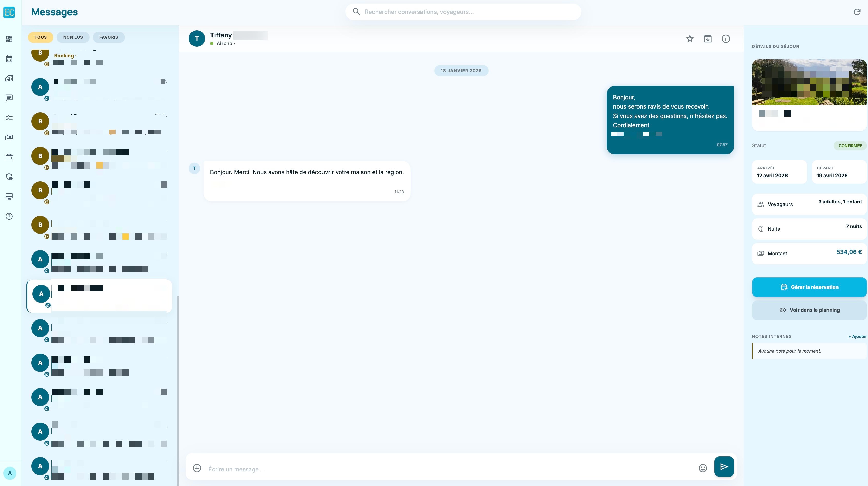Switch to the NON LUS filter tab
The height and width of the screenshot is (486, 868).
(73, 37)
